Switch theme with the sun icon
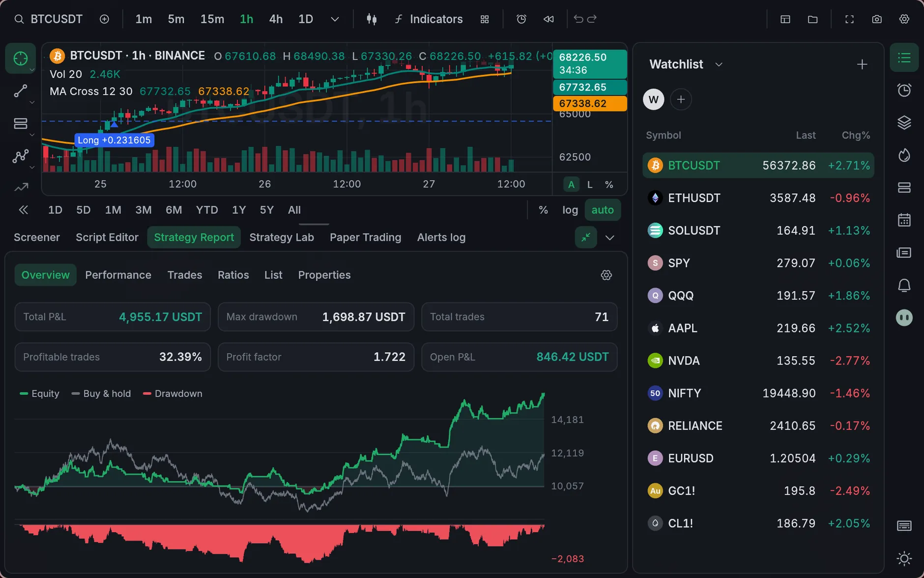The width and height of the screenshot is (924, 578). coord(904,559)
